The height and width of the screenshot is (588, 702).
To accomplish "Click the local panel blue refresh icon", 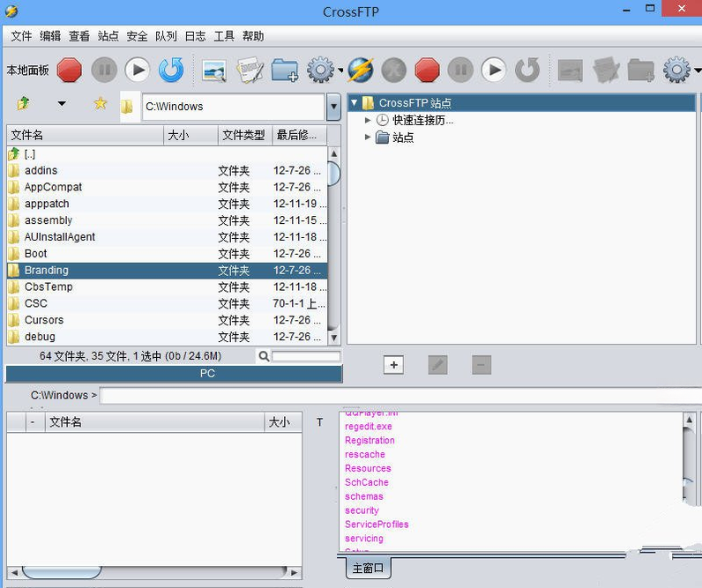I will (171, 70).
